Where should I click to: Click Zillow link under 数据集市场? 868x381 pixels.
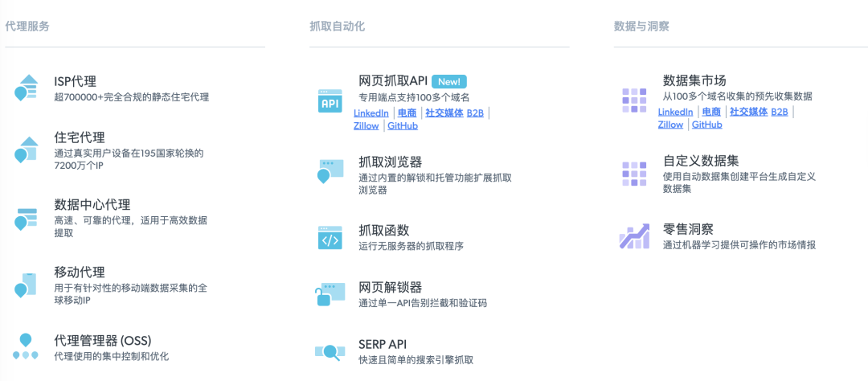pos(671,125)
